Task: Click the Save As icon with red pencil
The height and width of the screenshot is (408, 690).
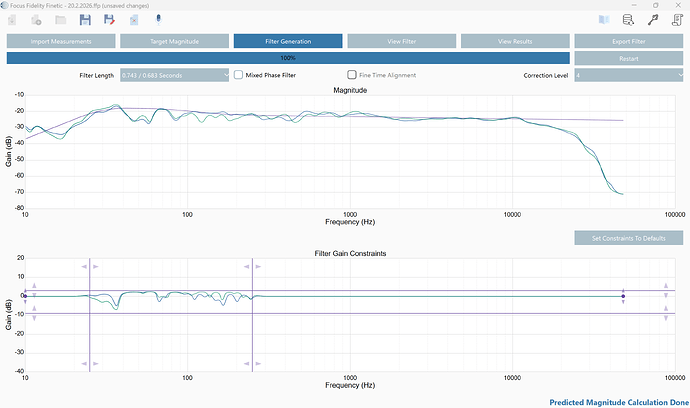Action: click(x=109, y=20)
